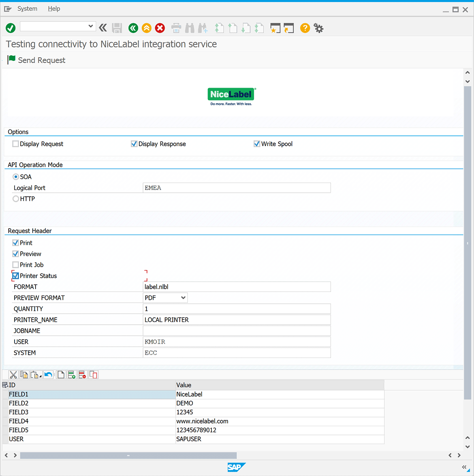Uncheck the Printer Status checkbox

pos(15,276)
